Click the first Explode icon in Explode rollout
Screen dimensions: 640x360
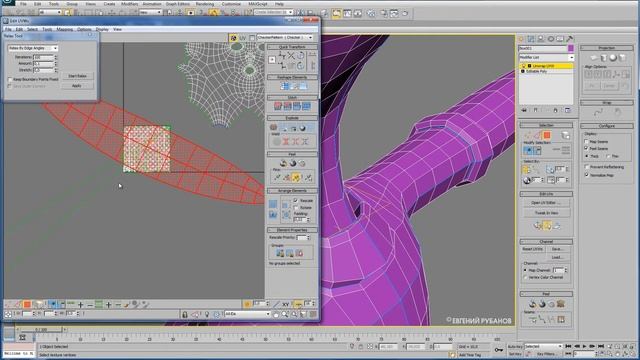273,127
